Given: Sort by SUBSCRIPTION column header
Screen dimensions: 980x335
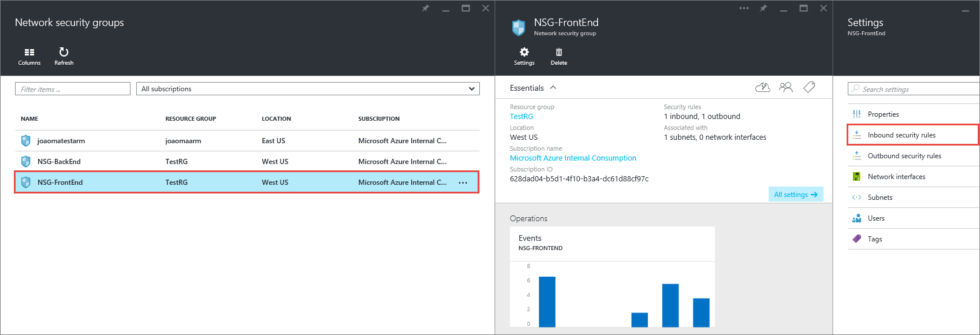Looking at the screenshot, I should point(379,118).
